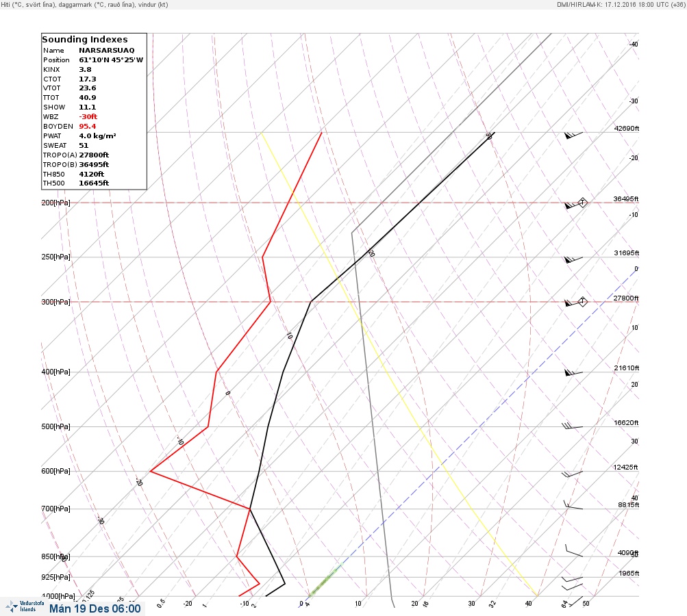Click the tropopause diamond marker at 27800ft

[x=582, y=301]
